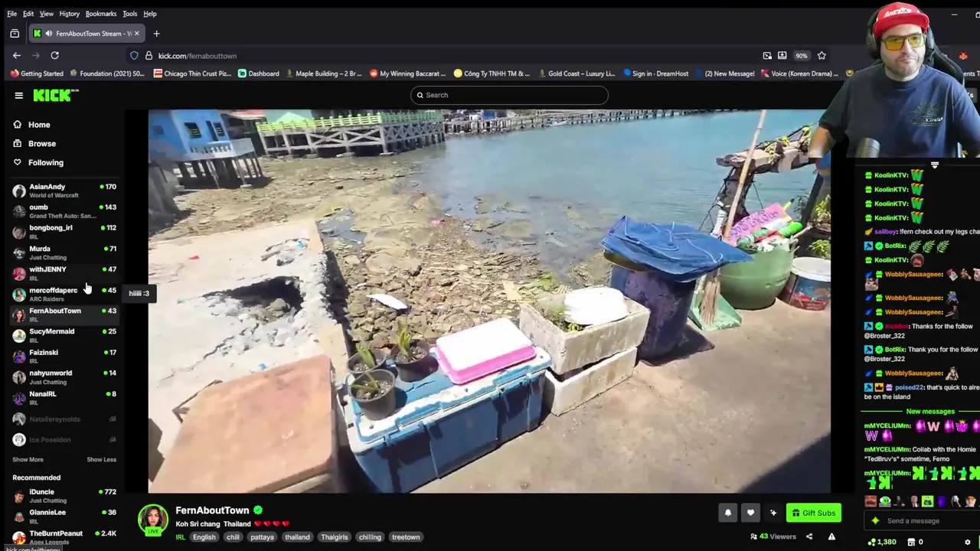Open the Edit menu
Screen dimensions: 980x551
[28, 14]
